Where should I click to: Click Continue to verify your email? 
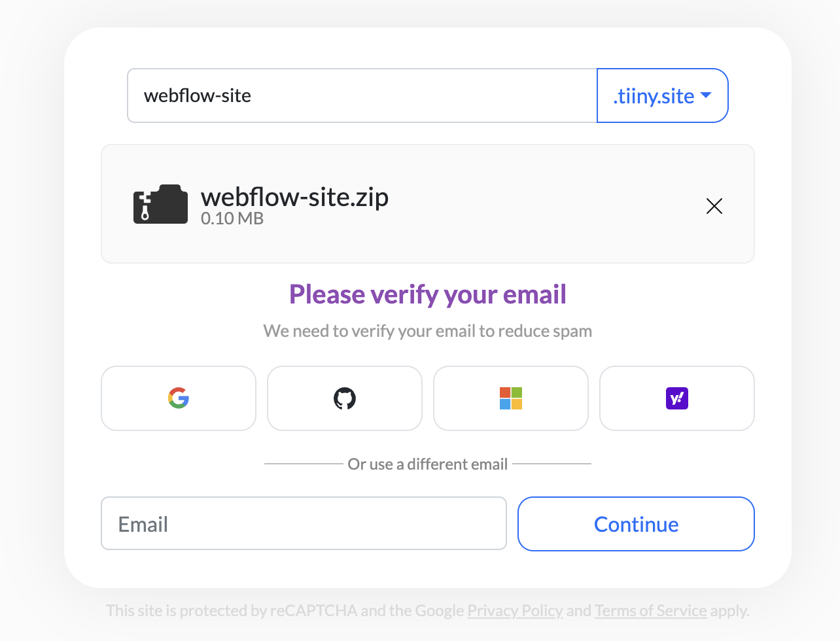click(x=635, y=523)
